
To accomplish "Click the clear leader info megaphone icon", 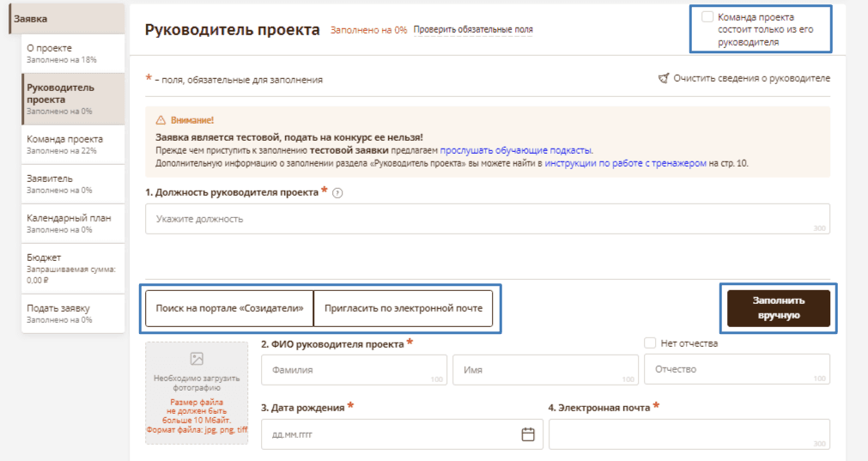I will (x=663, y=78).
